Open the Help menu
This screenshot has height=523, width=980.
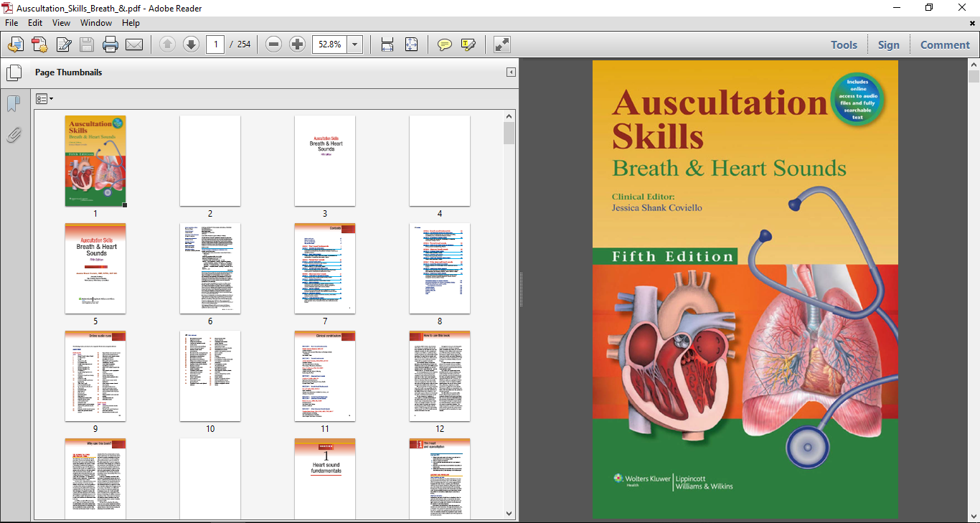coord(131,23)
